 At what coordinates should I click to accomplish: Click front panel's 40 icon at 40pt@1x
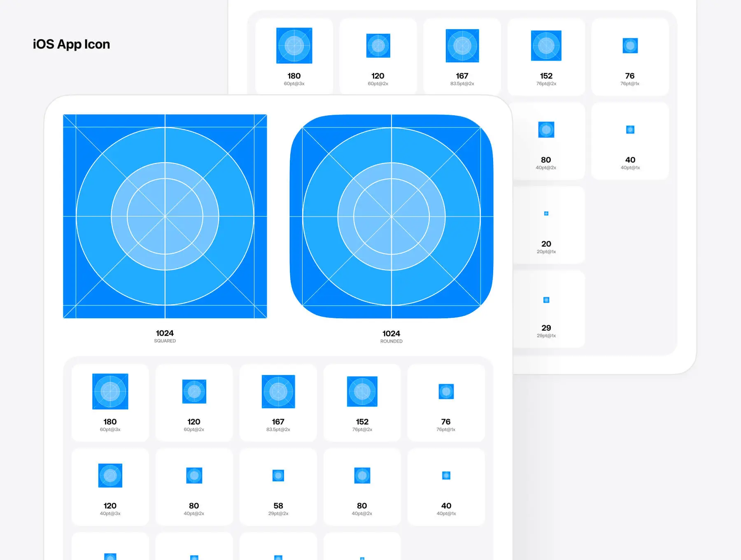click(x=446, y=476)
